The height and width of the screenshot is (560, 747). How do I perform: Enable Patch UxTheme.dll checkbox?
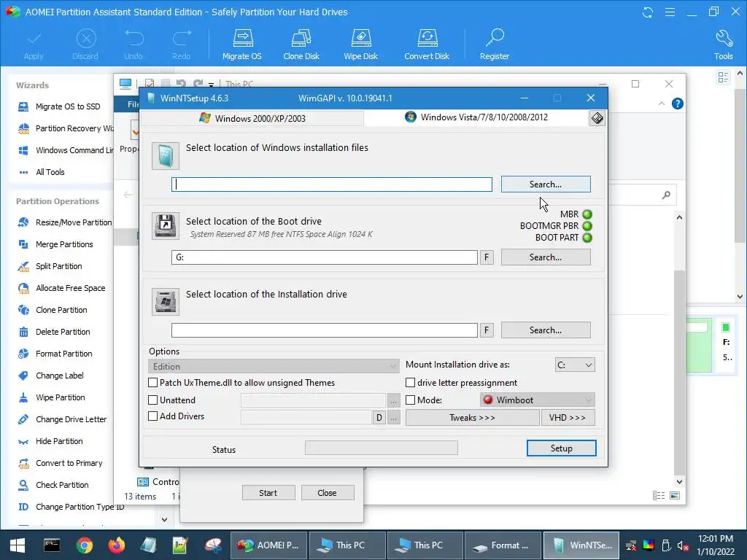(x=153, y=382)
